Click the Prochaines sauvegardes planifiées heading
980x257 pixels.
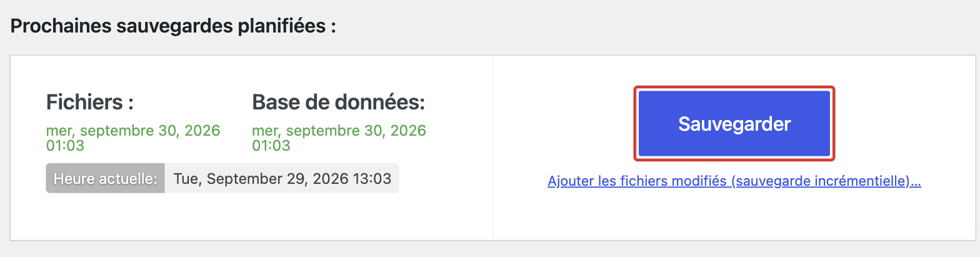(x=173, y=27)
